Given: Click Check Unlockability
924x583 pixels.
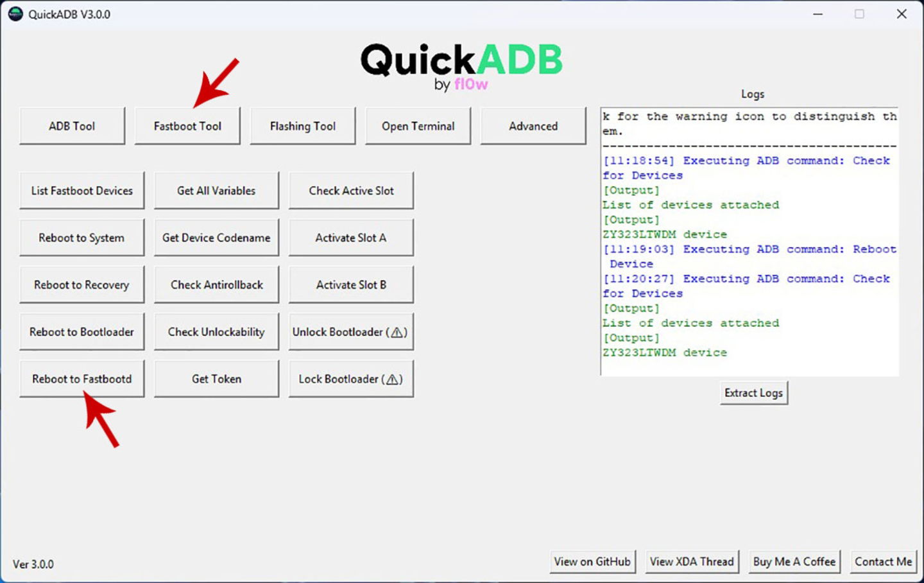Looking at the screenshot, I should pos(216,331).
